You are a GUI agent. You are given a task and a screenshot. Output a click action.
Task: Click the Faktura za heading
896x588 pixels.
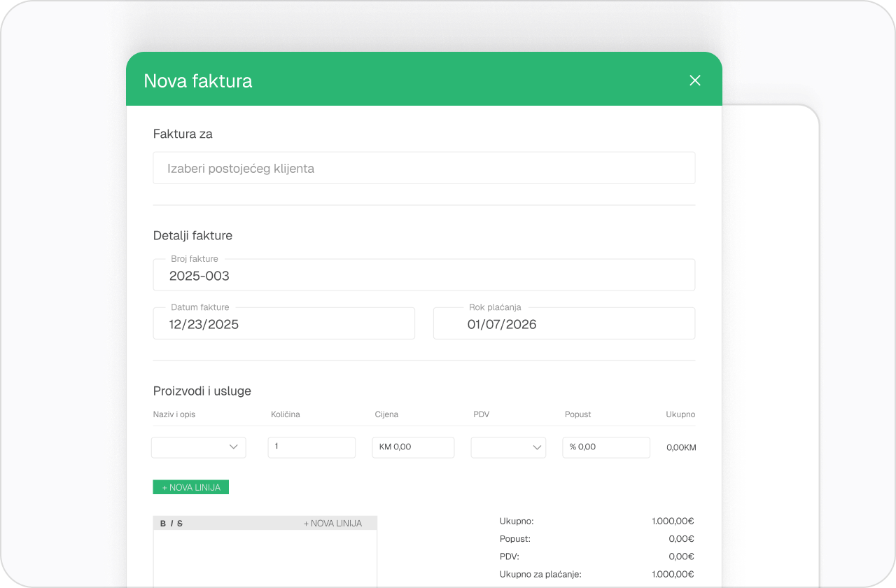pyautogui.click(x=183, y=134)
